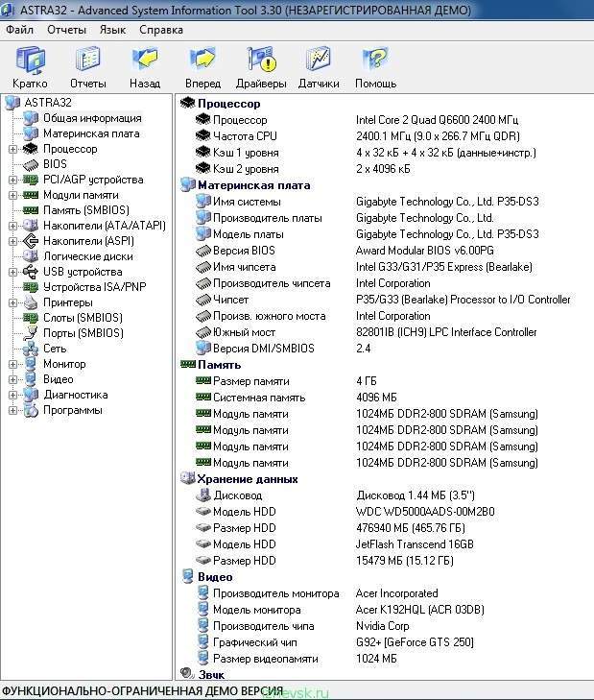Expand the Принтеры tree node

click(12, 302)
